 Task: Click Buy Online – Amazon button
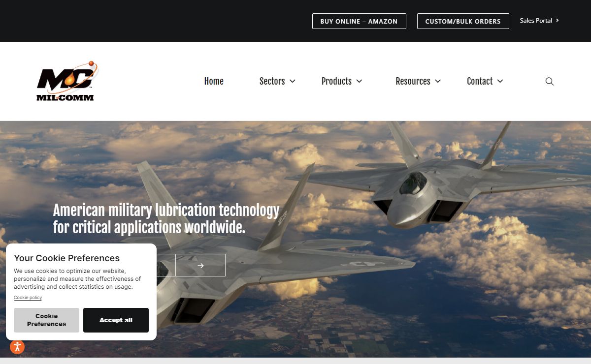(x=359, y=21)
